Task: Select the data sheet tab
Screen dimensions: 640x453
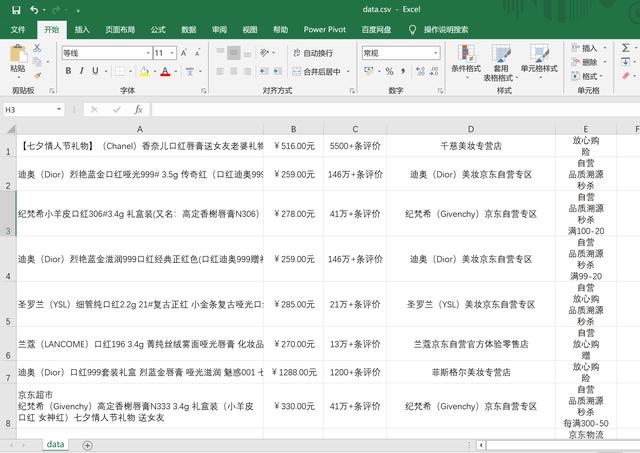Action: coord(56,444)
